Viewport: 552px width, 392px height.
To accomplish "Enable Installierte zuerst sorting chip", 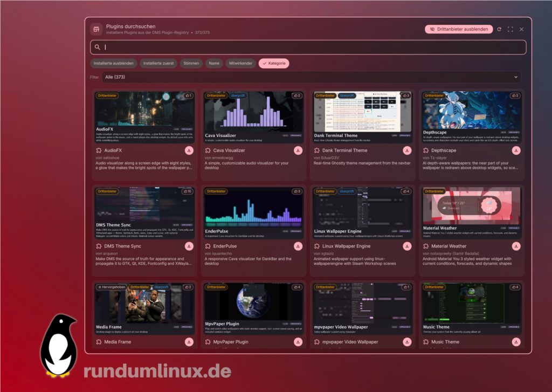I will [x=158, y=64].
